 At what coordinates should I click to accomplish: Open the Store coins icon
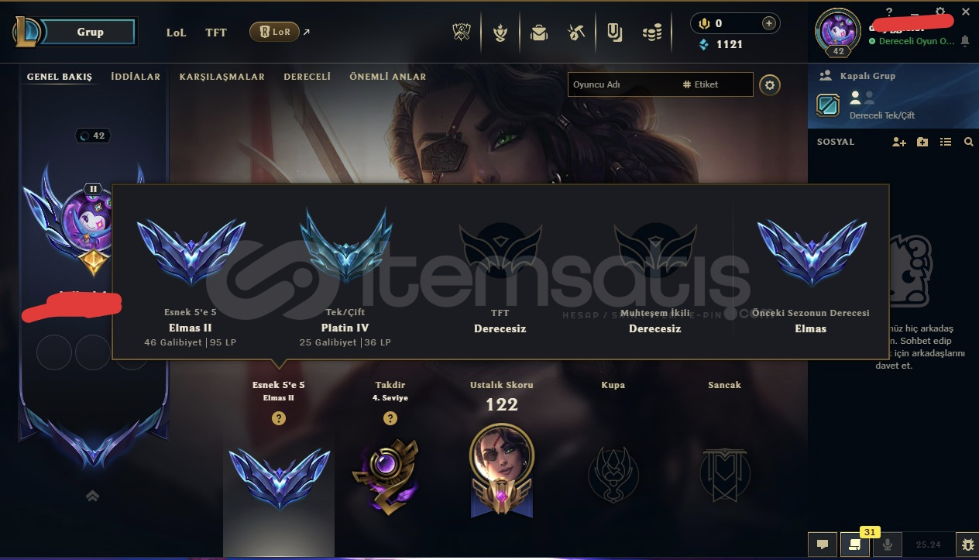pos(652,33)
